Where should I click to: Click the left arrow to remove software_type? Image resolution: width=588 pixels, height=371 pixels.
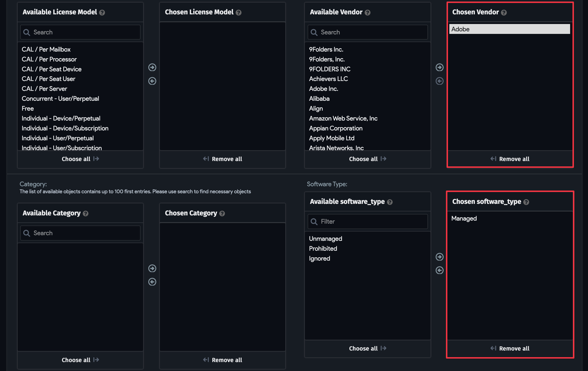[439, 270]
